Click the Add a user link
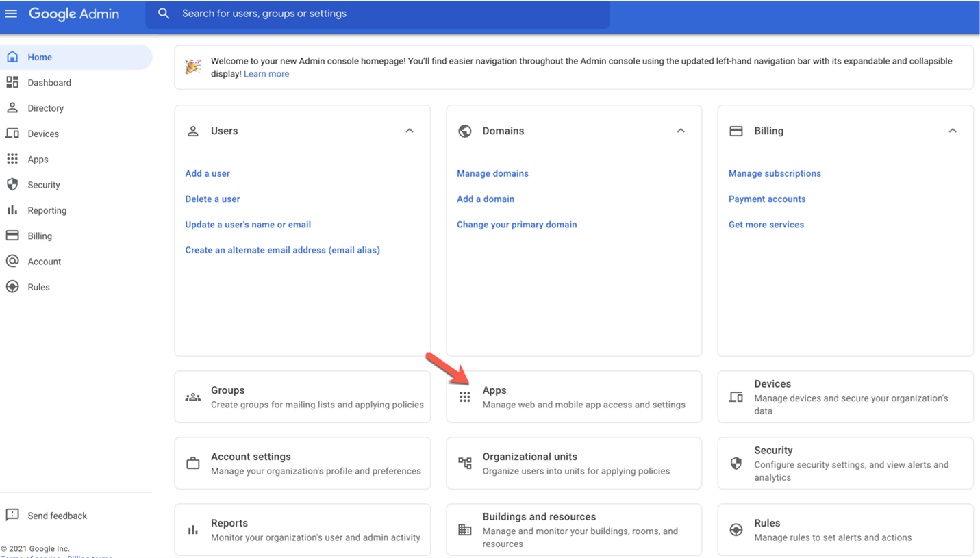This screenshot has width=980, height=558. coord(208,173)
